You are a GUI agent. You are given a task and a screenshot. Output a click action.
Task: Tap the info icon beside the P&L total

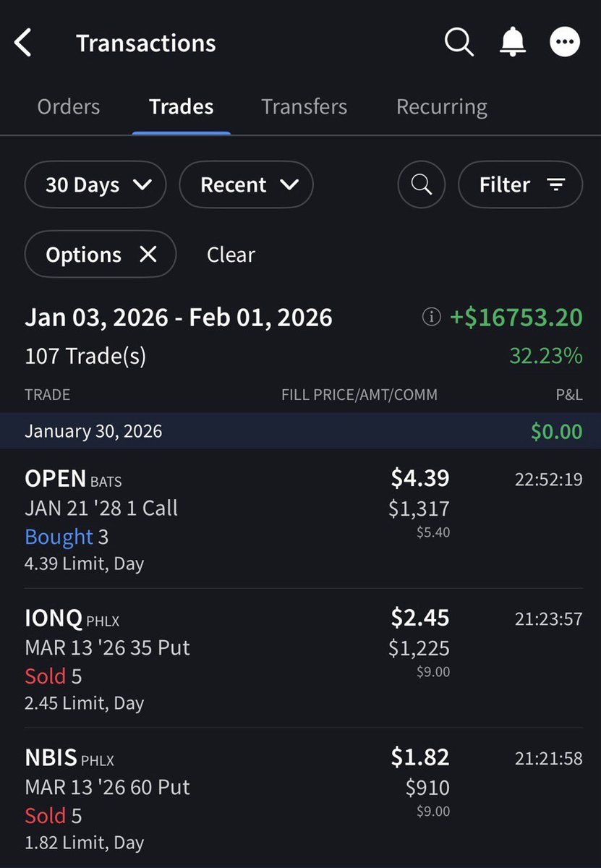tap(430, 317)
